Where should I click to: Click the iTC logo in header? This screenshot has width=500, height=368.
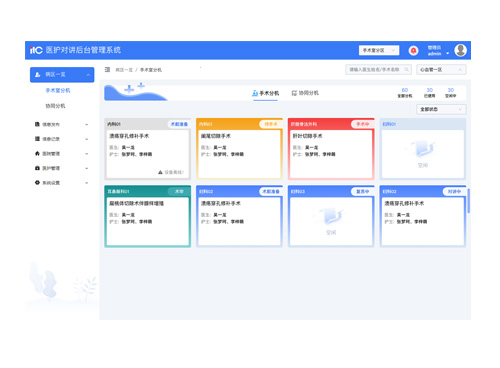[x=36, y=50]
